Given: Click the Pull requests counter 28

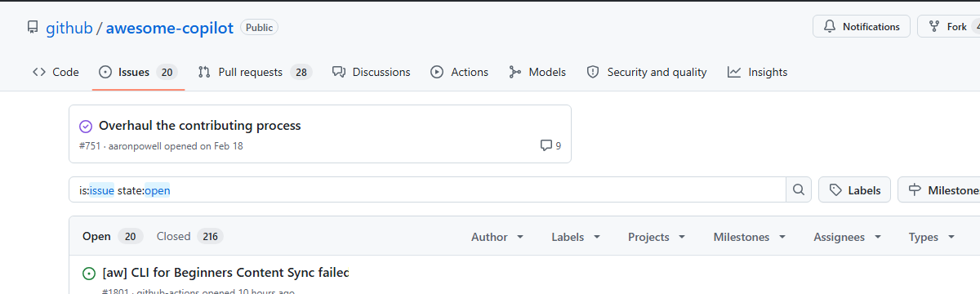Looking at the screenshot, I should 301,72.
